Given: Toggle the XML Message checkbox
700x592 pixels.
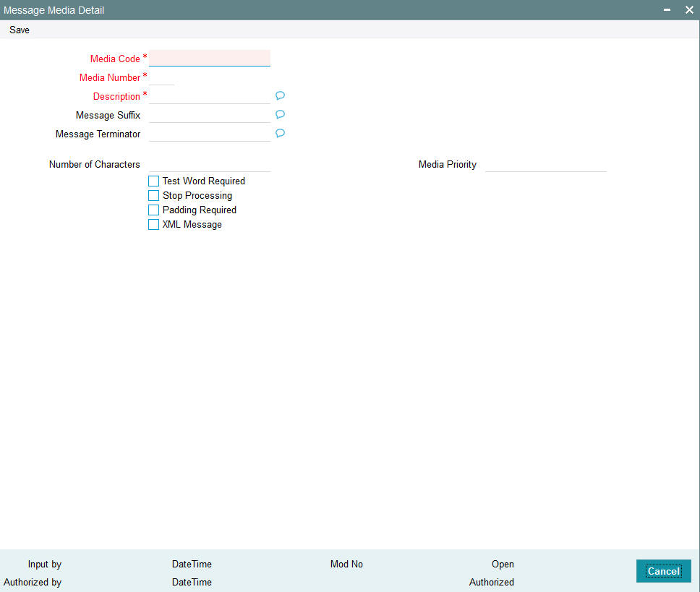Looking at the screenshot, I should [153, 224].
